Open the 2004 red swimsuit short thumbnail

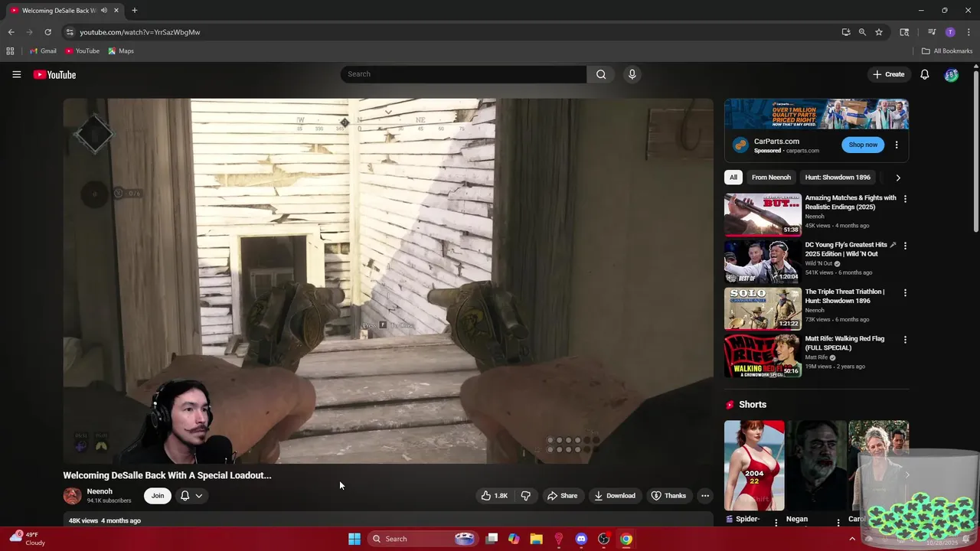pos(754,465)
